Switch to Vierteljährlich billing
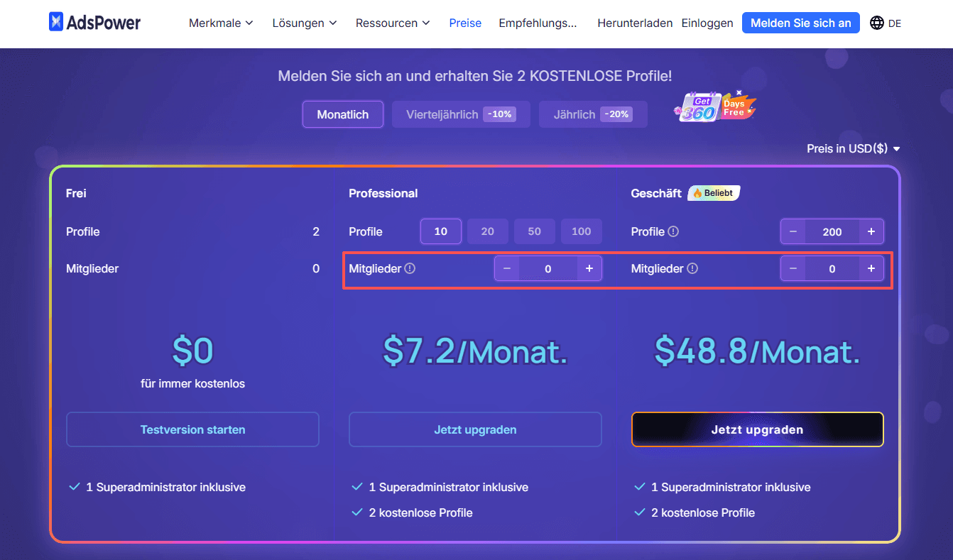953x560 pixels. pos(460,114)
